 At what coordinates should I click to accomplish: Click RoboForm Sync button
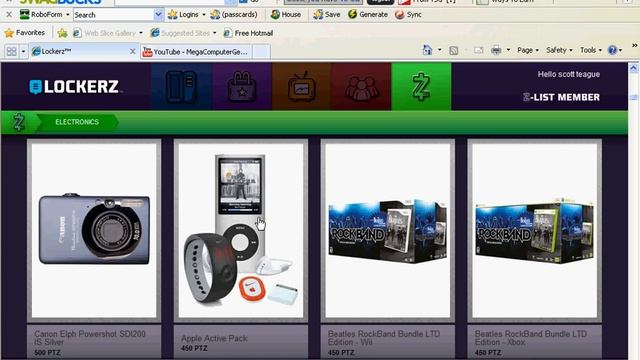pos(408,15)
